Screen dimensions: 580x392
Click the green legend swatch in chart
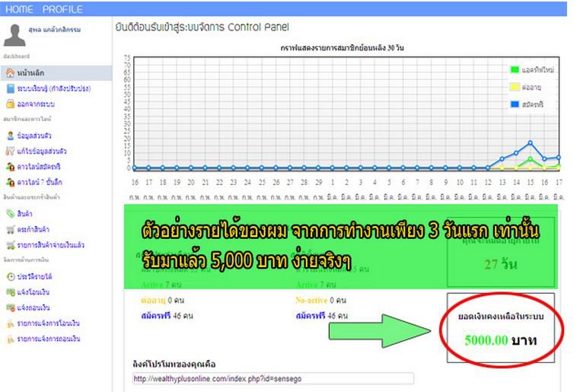pyautogui.click(x=515, y=70)
